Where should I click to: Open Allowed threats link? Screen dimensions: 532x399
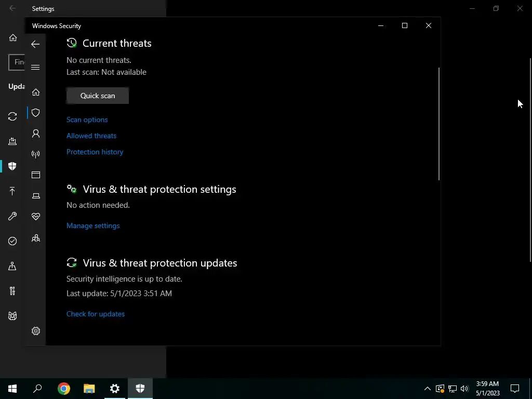pyautogui.click(x=91, y=136)
